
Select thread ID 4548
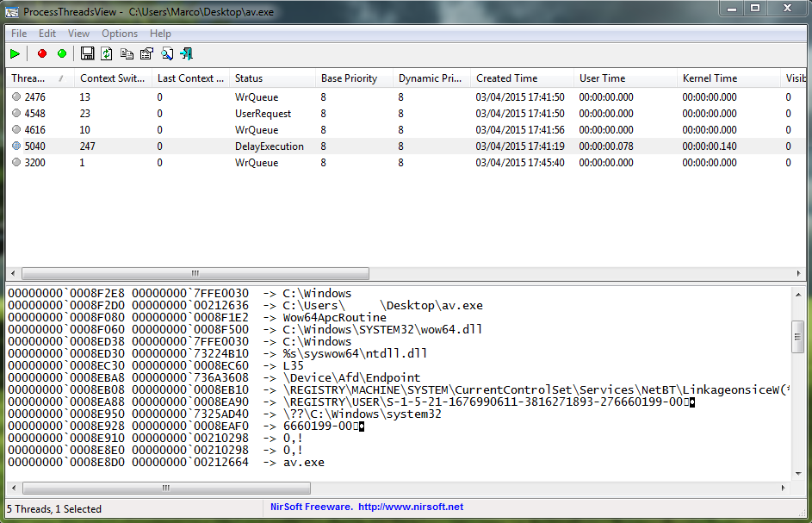[34, 113]
